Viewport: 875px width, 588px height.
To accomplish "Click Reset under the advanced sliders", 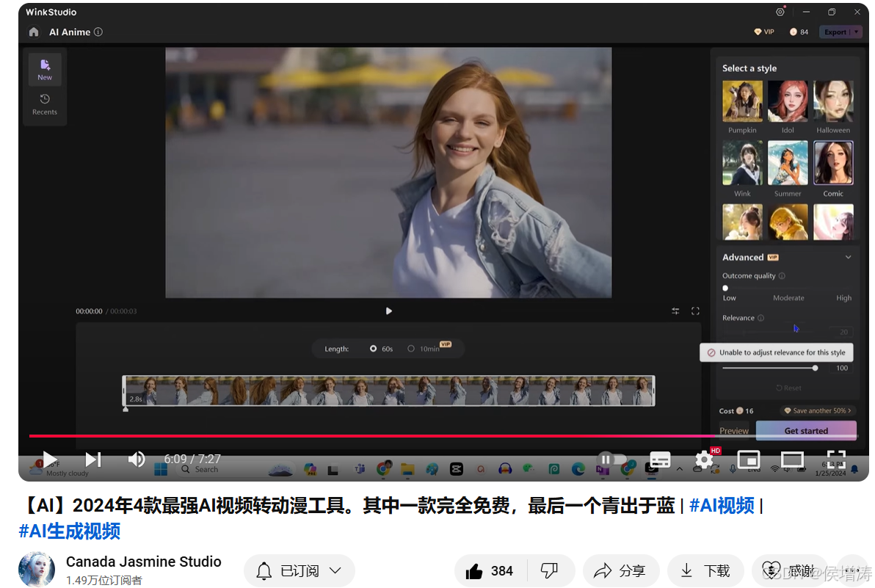I will [788, 388].
